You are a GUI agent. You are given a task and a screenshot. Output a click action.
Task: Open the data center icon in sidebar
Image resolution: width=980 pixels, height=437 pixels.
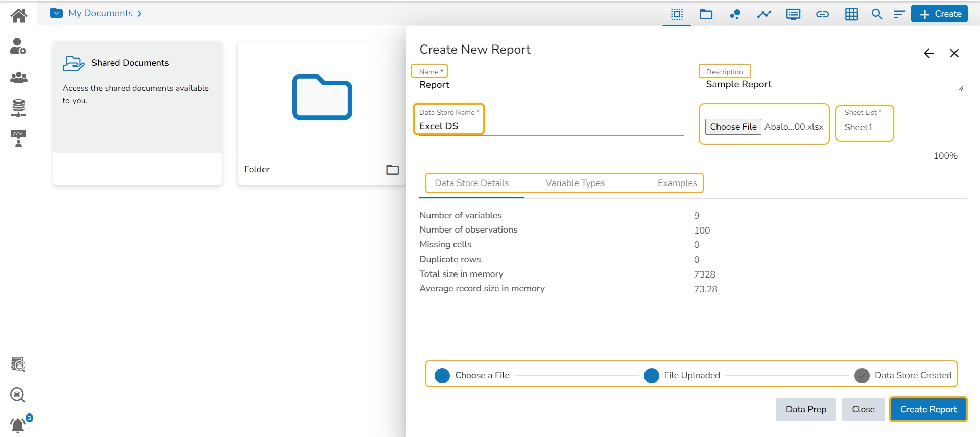19,108
